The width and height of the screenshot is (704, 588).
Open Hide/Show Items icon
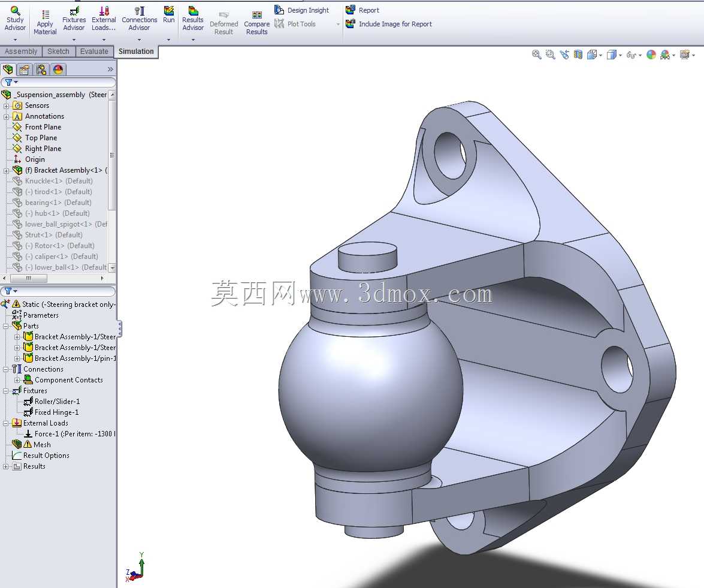point(632,55)
